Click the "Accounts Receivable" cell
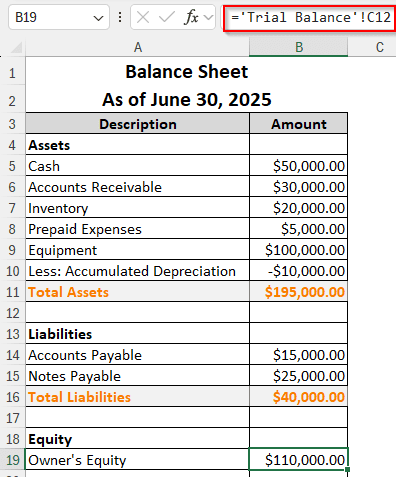This screenshot has width=396, height=477. point(138,187)
